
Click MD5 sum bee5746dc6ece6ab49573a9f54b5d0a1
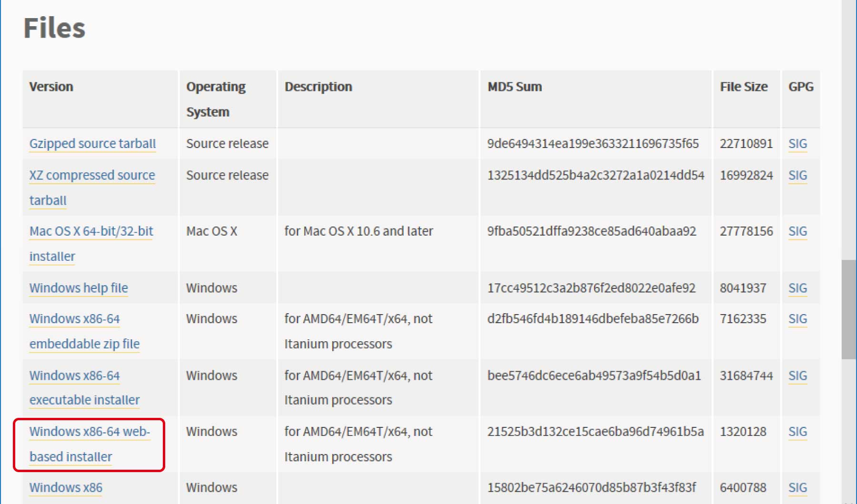pyautogui.click(x=594, y=376)
